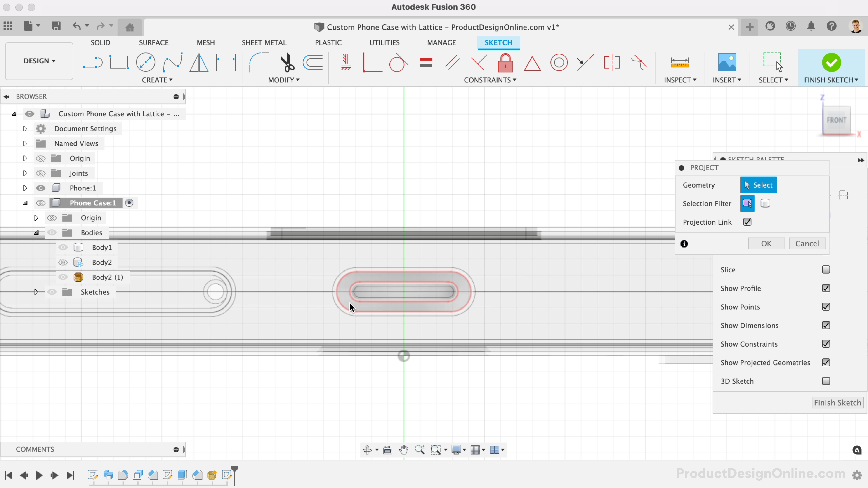Click OK to confirm project geometry
This screenshot has height=488, width=868.
coord(767,243)
